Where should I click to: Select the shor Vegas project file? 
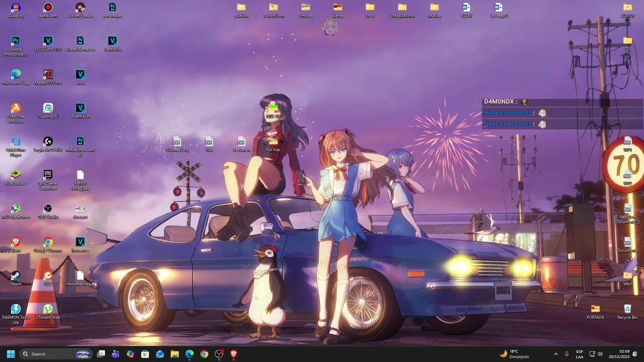[80, 77]
